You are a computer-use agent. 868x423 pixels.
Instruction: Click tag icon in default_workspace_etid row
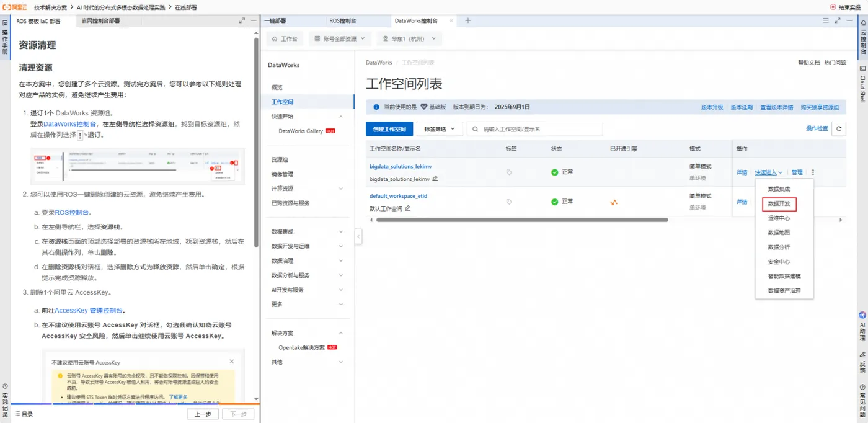(509, 202)
